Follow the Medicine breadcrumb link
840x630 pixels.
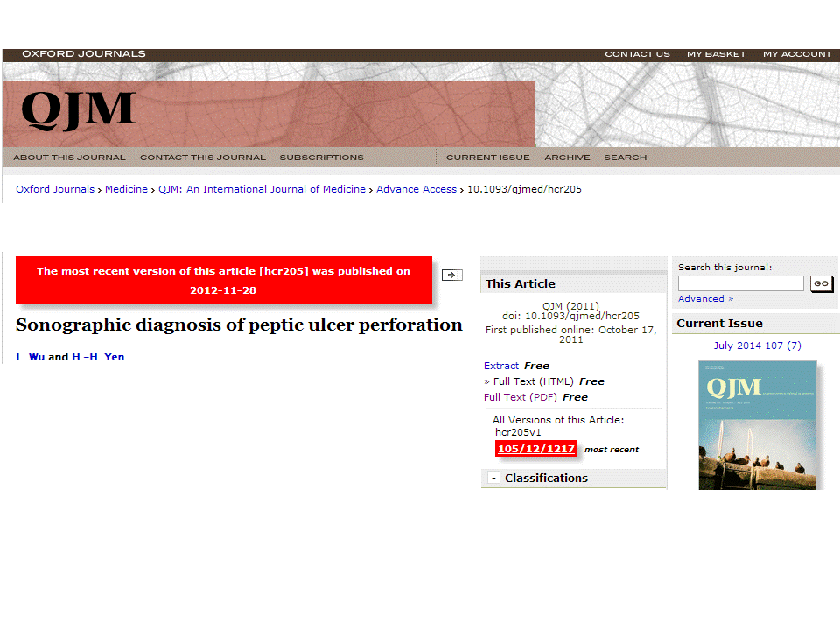(x=126, y=189)
